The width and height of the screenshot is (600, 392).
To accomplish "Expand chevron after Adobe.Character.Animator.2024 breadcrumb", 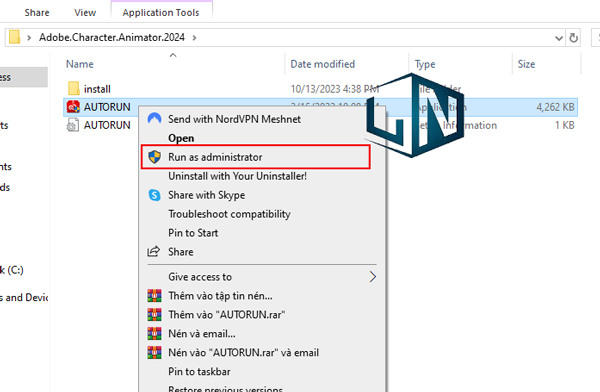I will tap(194, 38).
